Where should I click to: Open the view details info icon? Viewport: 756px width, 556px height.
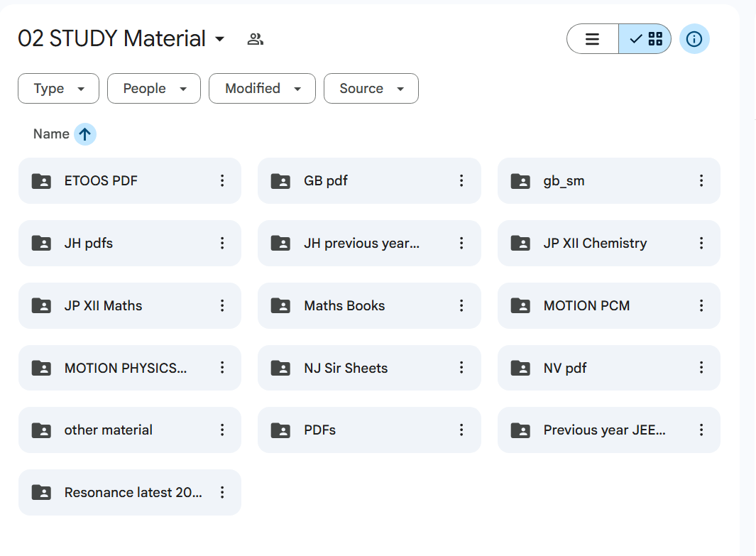click(x=694, y=39)
